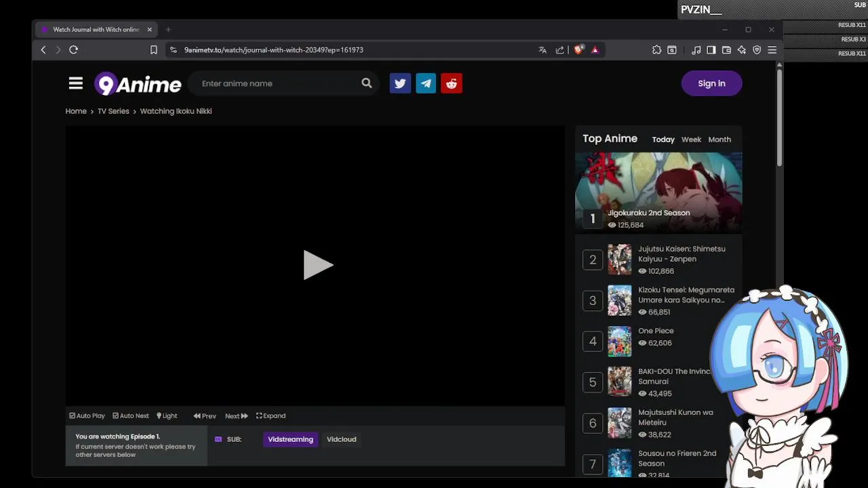Viewport: 868px width, 488px height.
Task: Click the "You are watching Episode 1" text
Action: pos(117,436)
